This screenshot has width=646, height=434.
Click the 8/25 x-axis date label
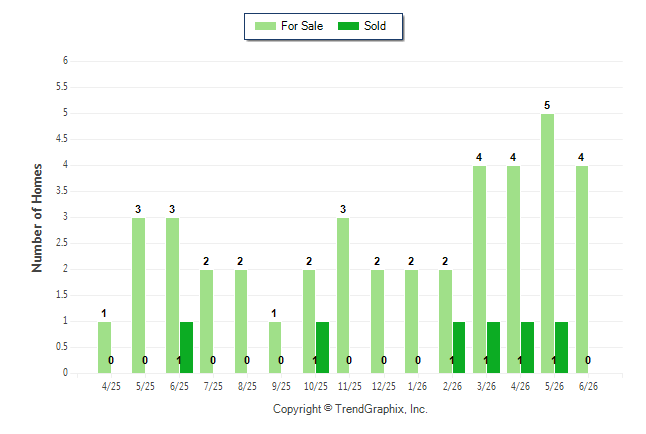pos(247,386)
